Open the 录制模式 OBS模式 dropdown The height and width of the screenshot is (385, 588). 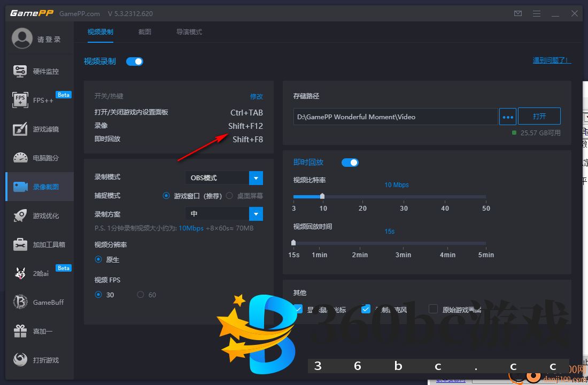coord(224,178)
